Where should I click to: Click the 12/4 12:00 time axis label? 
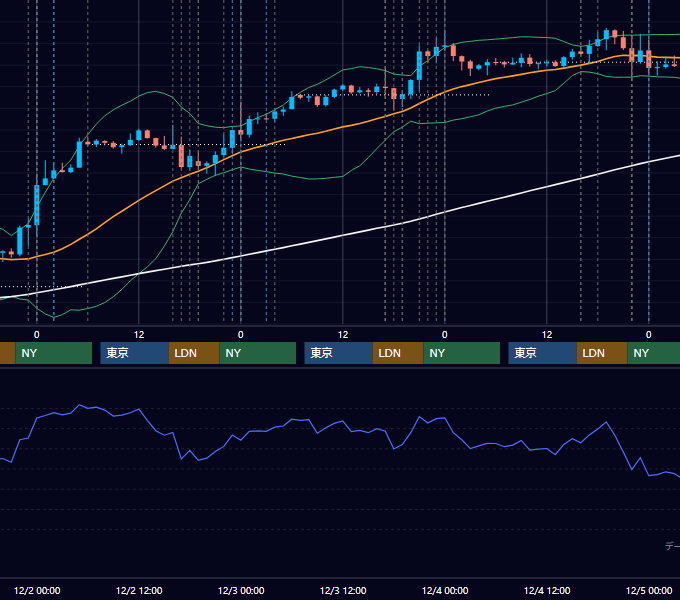click(547, 590)
